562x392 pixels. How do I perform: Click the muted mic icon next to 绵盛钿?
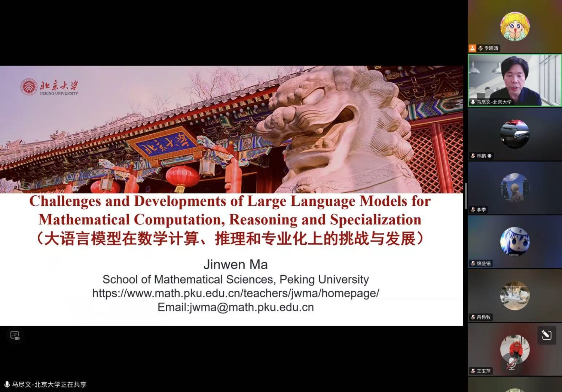pyautogui.click(x=473, y=264)
